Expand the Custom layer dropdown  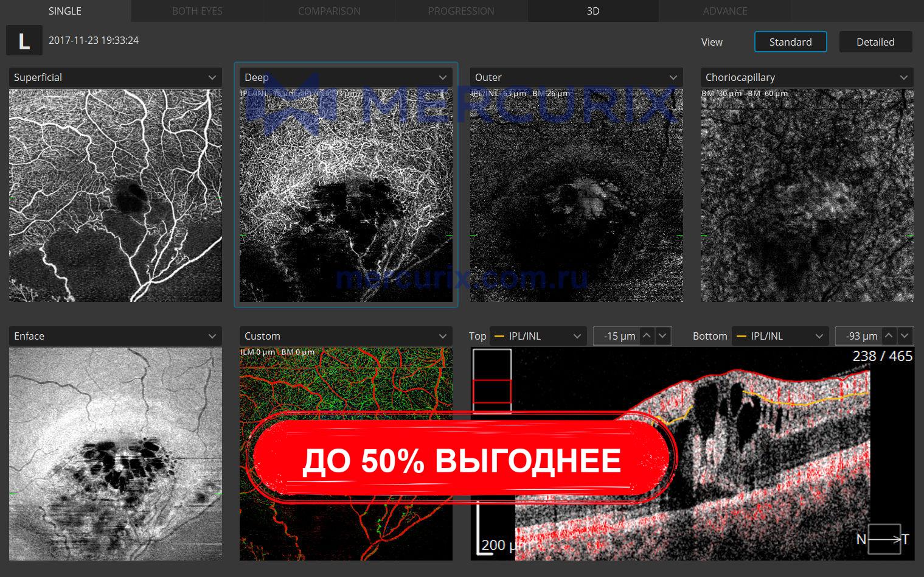point(346,336)
